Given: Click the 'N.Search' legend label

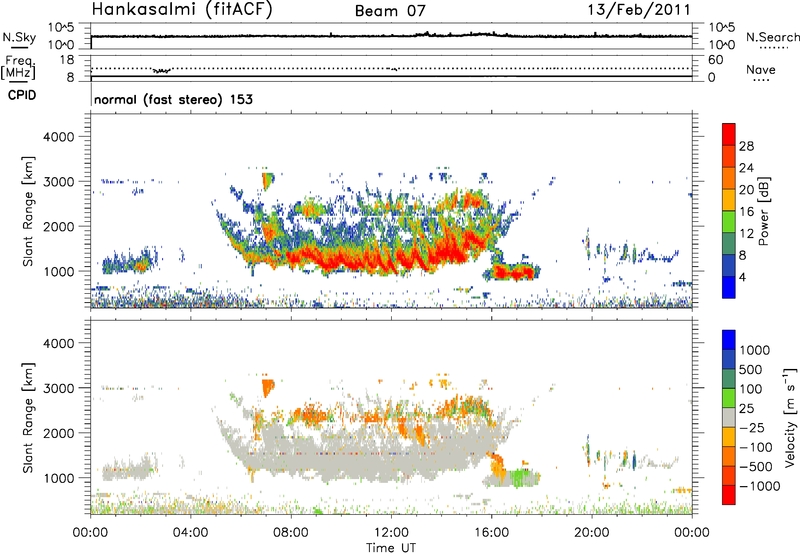Looking at the screenshot, I should 772,37.
